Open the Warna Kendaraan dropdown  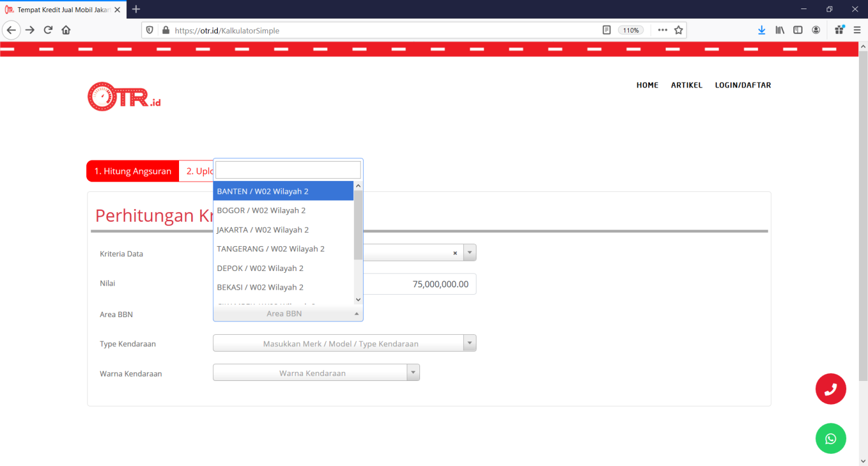(x=316, y=372)
